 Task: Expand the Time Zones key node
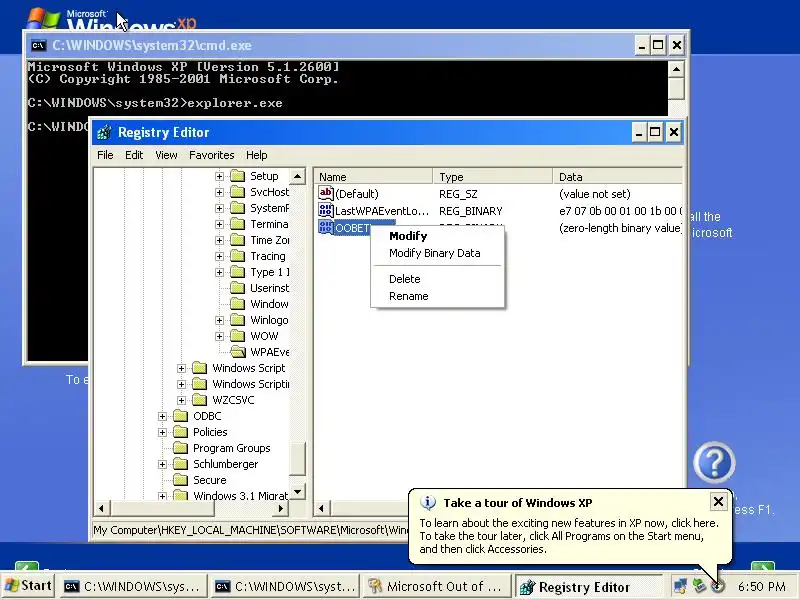click(219, 240)
